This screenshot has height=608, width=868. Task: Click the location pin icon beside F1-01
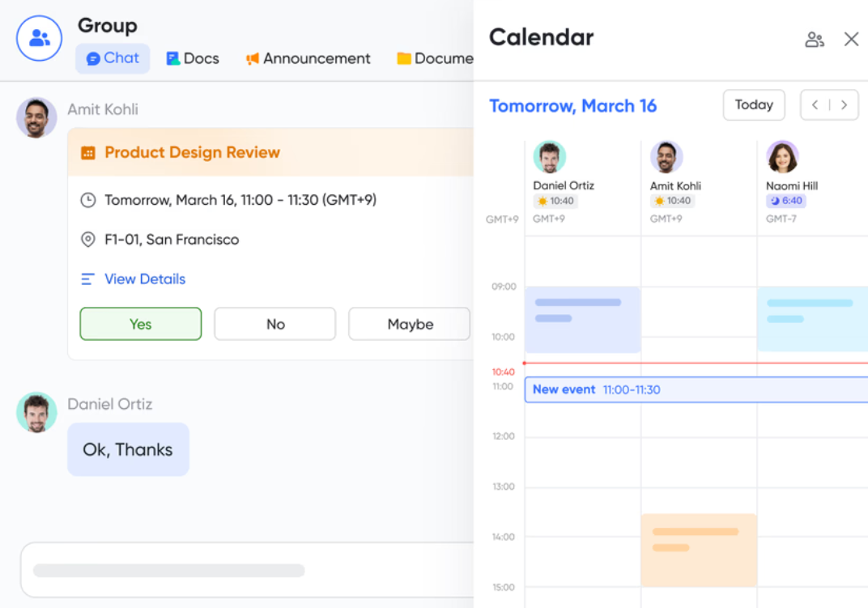pyautogui.click(x=88, y=239)
